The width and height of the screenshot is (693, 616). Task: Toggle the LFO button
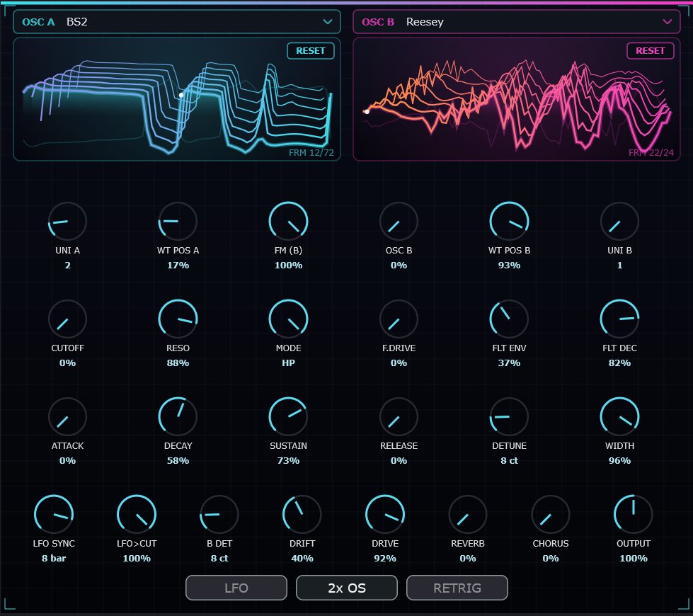coord(236,588)
